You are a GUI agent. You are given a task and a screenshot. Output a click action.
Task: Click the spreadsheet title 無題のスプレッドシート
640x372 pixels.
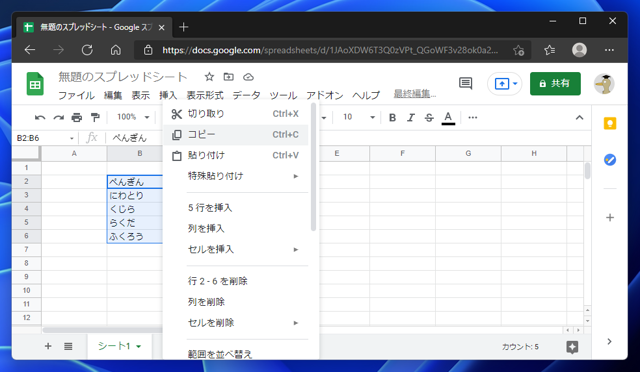point(122,77)
